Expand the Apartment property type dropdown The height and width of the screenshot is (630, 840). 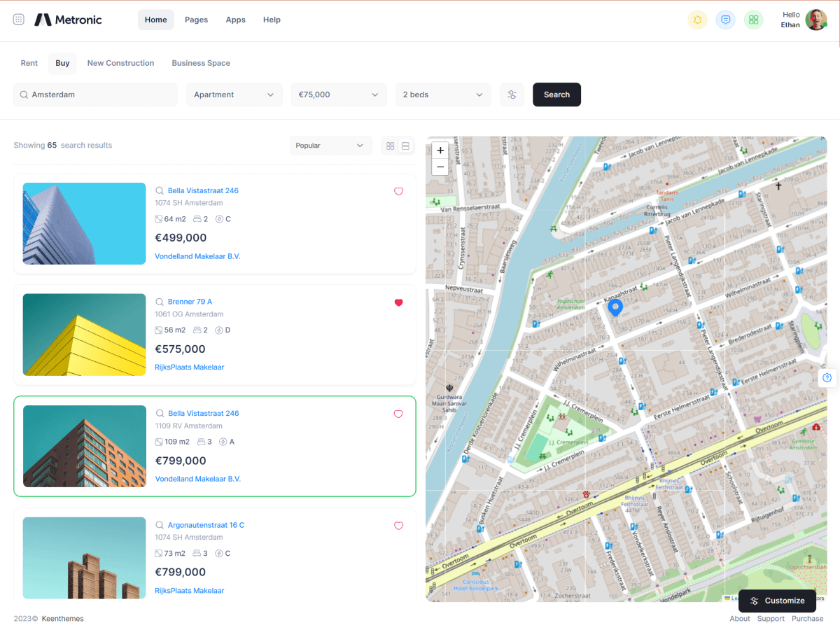tap(234, 94)
